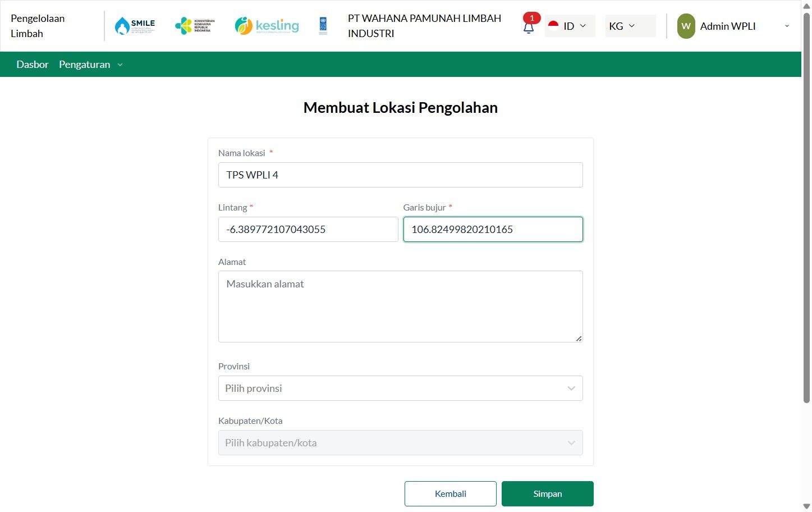Go to the Dasbor menu item
812x512 pixels.
tap(33, 65)
